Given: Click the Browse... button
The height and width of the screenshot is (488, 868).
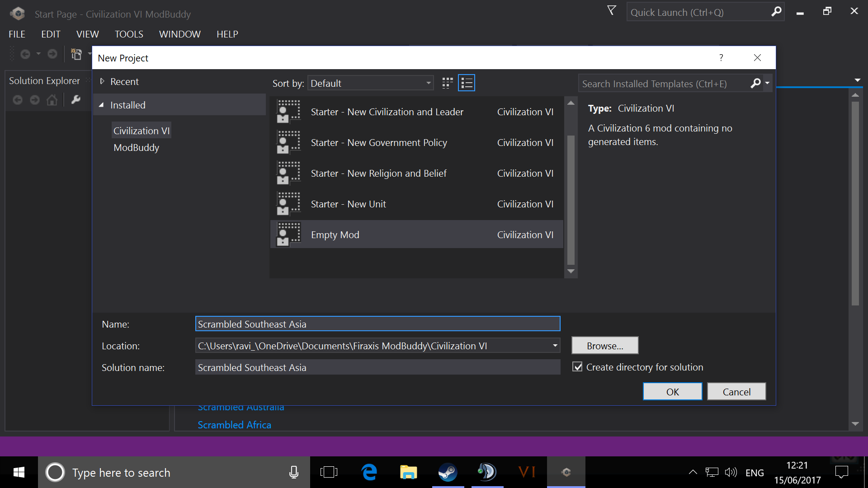Looking at the screenshot, I should pos(604,346).
